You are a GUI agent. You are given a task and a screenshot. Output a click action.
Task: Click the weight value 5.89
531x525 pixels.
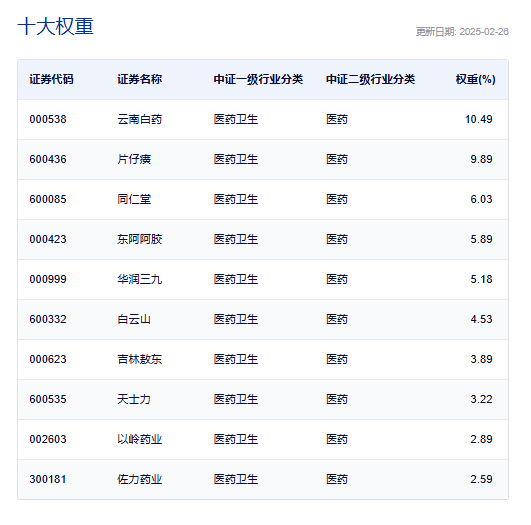click(x=481, y=239)
